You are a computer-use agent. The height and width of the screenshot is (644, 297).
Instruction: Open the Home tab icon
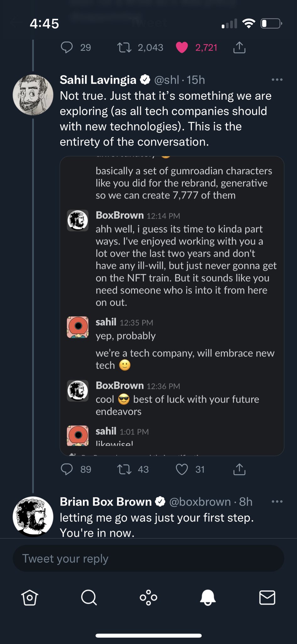(30, 597)
